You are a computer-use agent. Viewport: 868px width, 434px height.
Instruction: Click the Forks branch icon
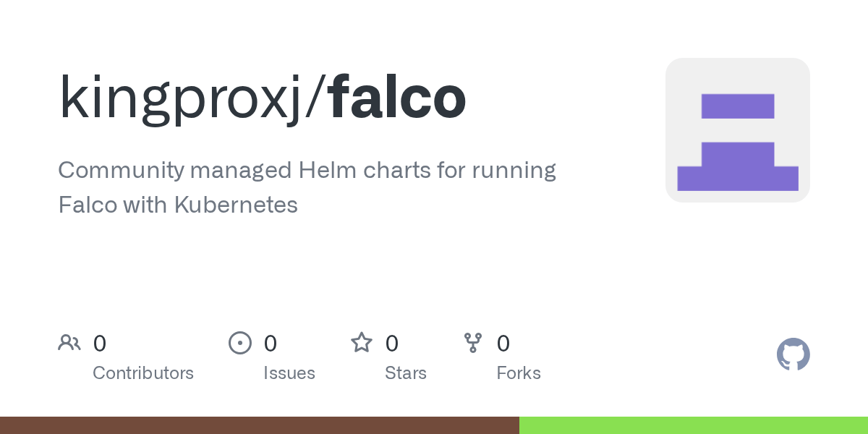pos(473,342)
